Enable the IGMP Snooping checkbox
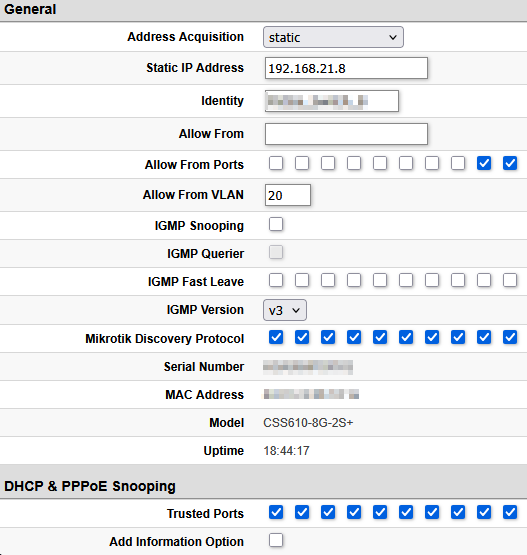The image size is (527, 555). tap(276, 224)
